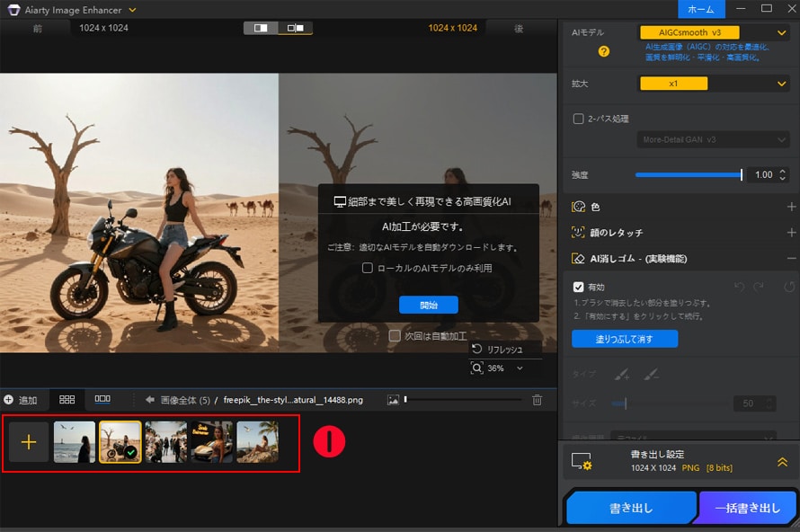Click the back arrow beside 画像全体

pyautogui.click(x=150, y=400)
